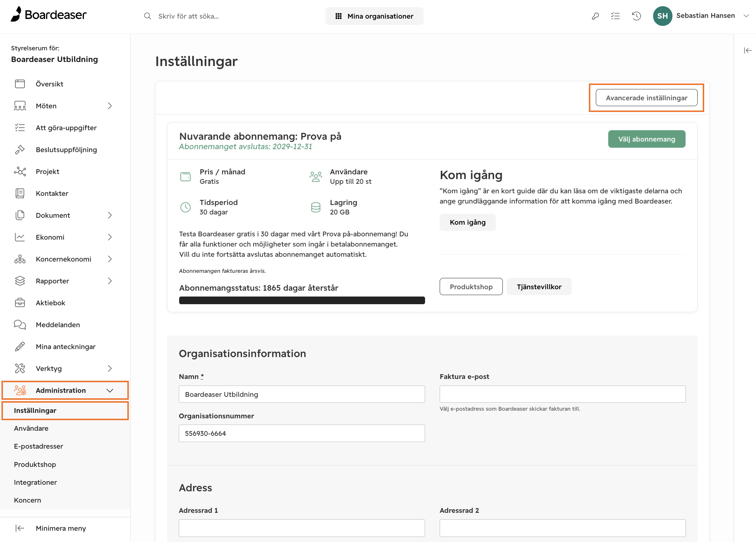The width and height of the screenshot is (756, 542).
Task: Open the Integrationer submenu item
Action: click(x=65, y=482)
